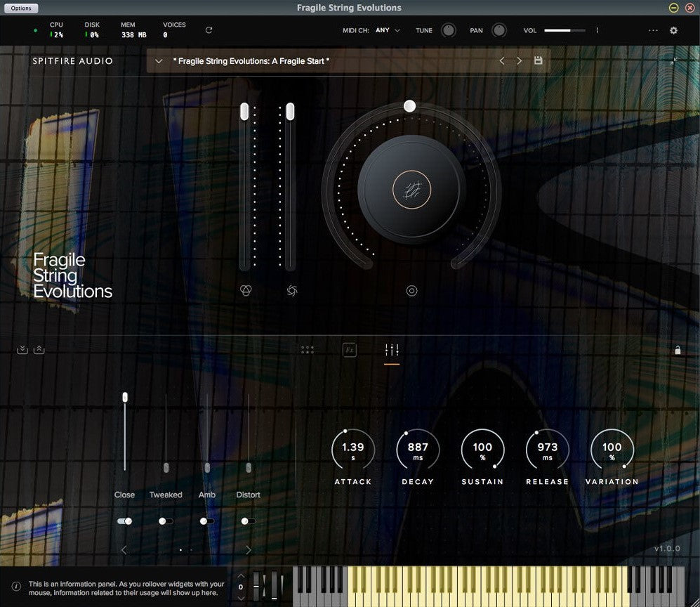Open the settings gear icon

pos(673,30)
